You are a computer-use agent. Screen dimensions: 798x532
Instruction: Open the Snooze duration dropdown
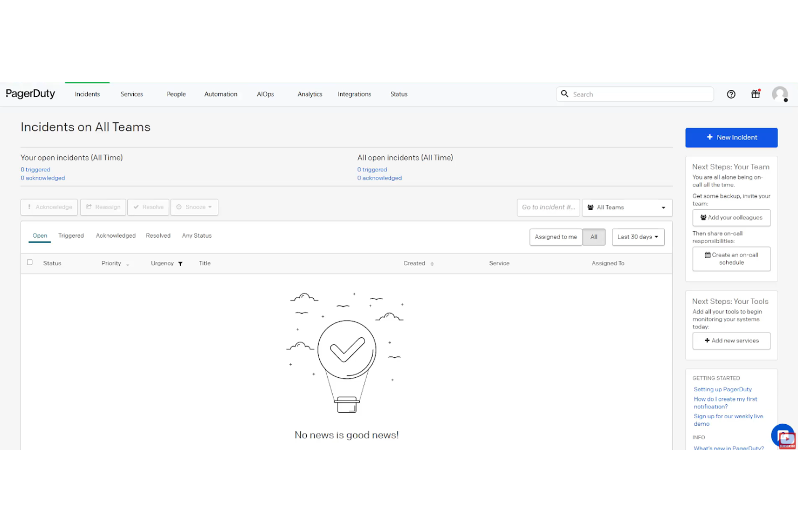click(209, 207)
